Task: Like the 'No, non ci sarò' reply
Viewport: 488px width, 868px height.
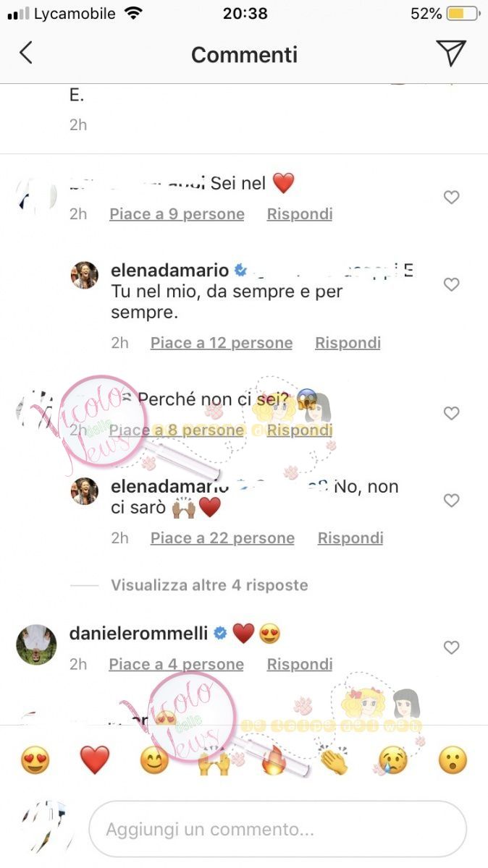Action: [x=451, y=500]
